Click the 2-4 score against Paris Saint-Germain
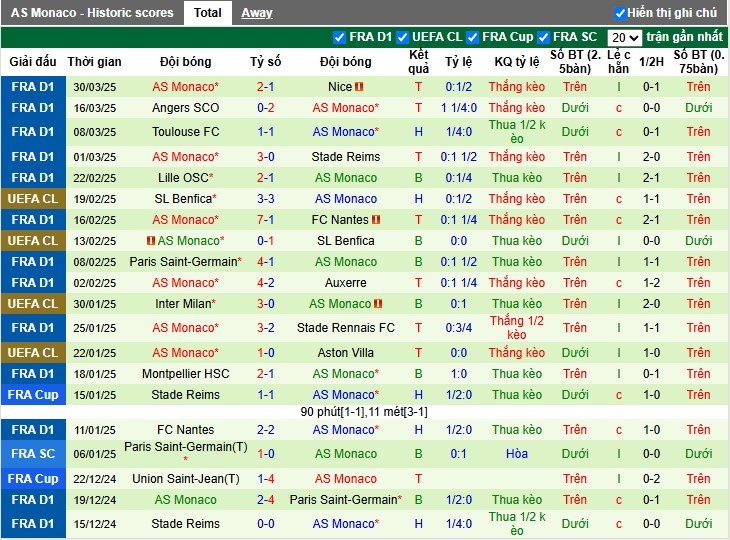 265,500
